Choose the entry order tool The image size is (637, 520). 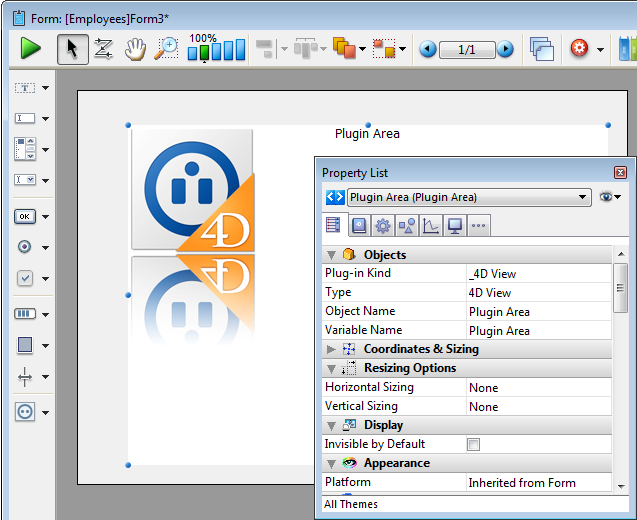(102, 48)
